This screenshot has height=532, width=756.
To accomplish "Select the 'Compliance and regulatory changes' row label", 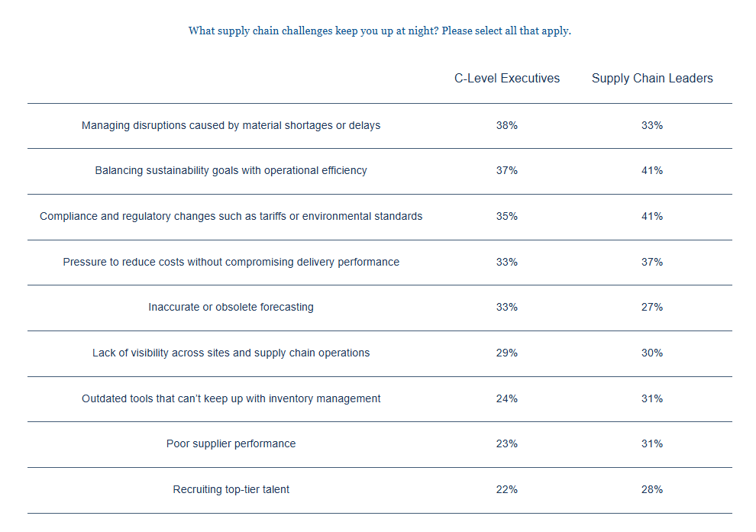I will pyautogui.click(x=231, y=216).
